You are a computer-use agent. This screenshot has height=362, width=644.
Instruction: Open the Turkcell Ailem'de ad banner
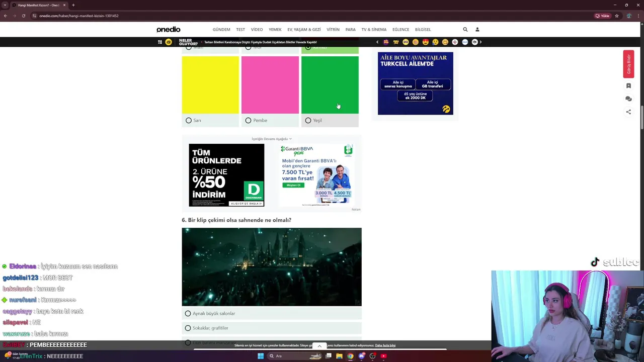[x=416, y=83]
